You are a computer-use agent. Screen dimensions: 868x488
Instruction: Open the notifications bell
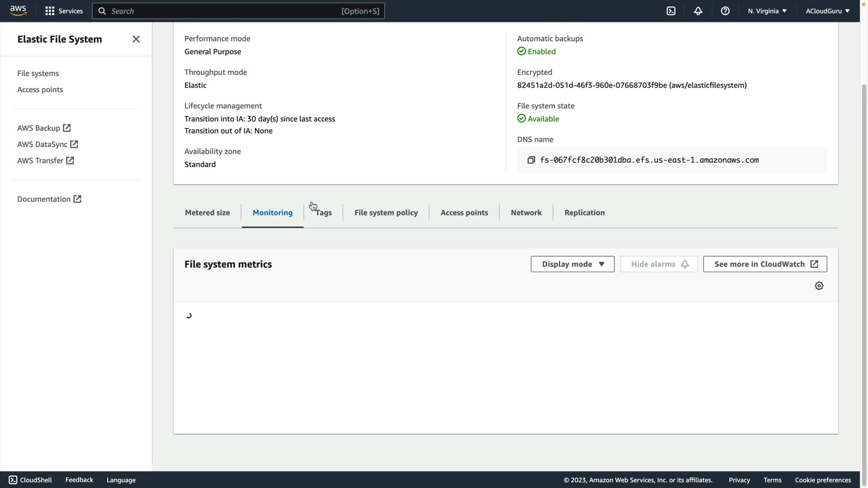(x=698, y=11)
